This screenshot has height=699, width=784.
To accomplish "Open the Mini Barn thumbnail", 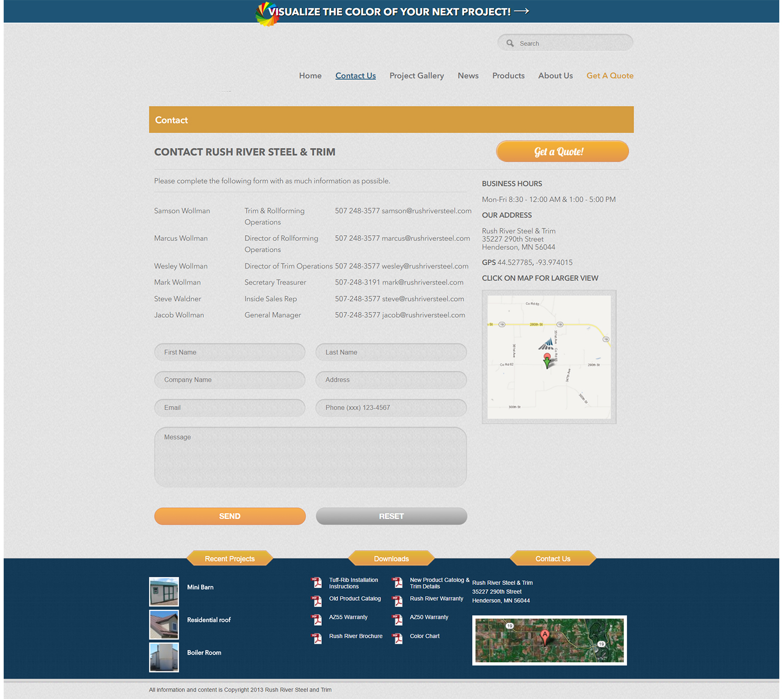I will coord(164,591).
